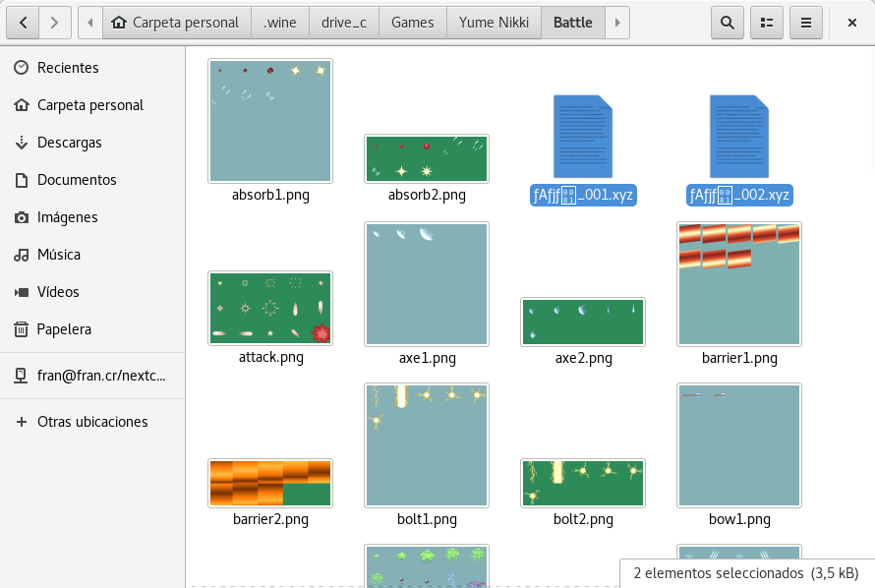Open the hamburger view options menu
The width and height of the screenshot is (875, 588).
tap(806, 23)
